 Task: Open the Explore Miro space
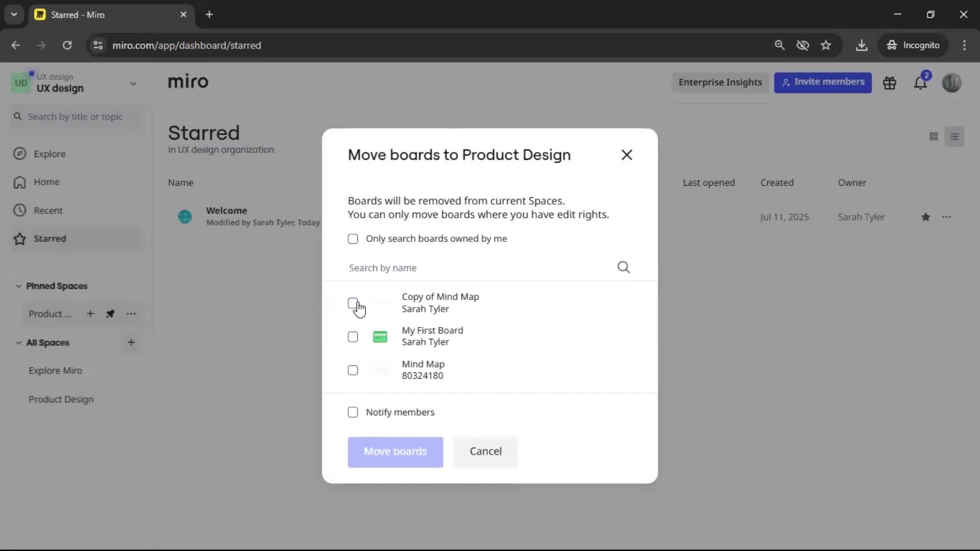(x=55, y=371)
